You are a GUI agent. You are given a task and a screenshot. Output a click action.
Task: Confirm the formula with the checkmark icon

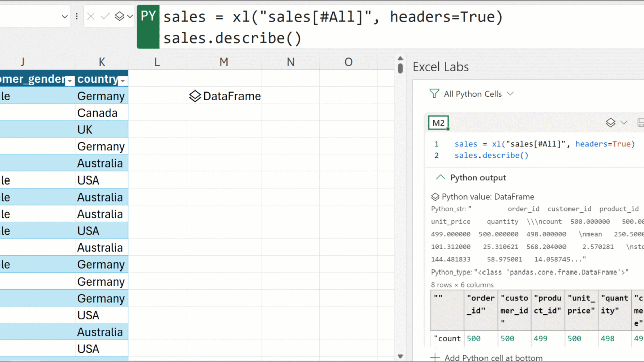click(105, 17)
